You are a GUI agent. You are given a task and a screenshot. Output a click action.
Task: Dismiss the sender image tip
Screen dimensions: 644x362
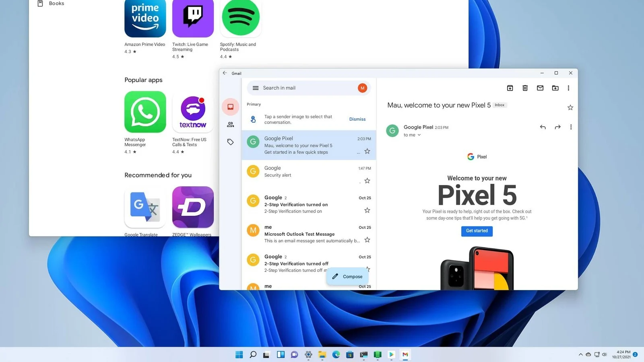point(357,119)
